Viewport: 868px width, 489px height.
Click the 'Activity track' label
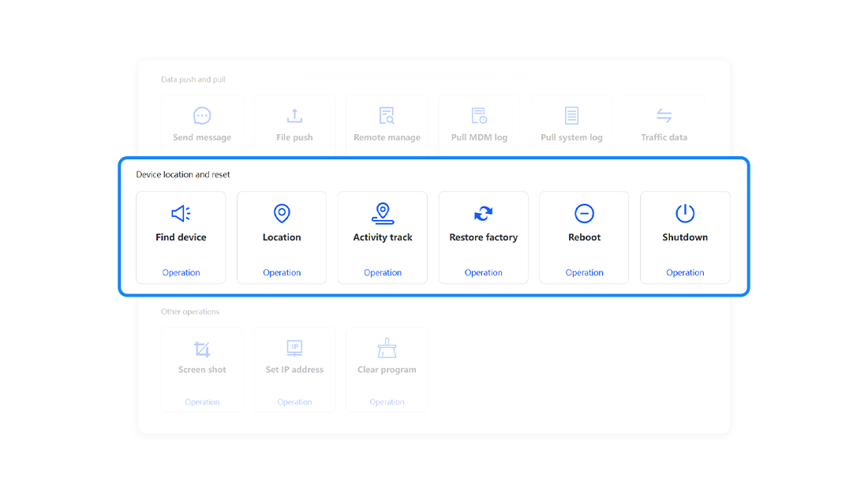coord(383,237)
